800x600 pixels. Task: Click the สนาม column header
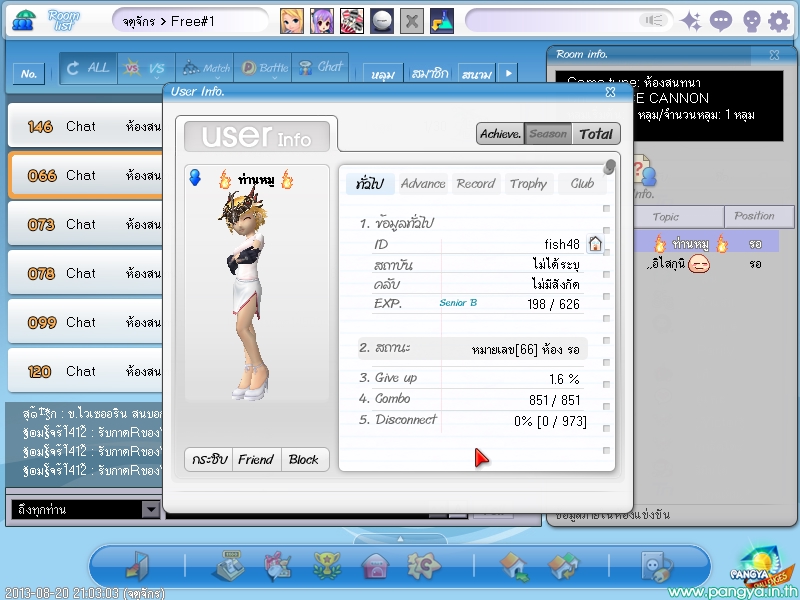coord(477,73)
